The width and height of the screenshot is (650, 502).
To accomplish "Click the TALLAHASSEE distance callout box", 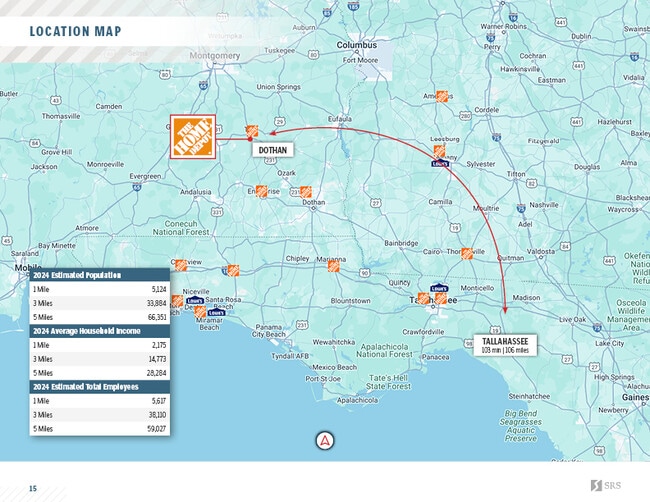I will pos(504,345).
